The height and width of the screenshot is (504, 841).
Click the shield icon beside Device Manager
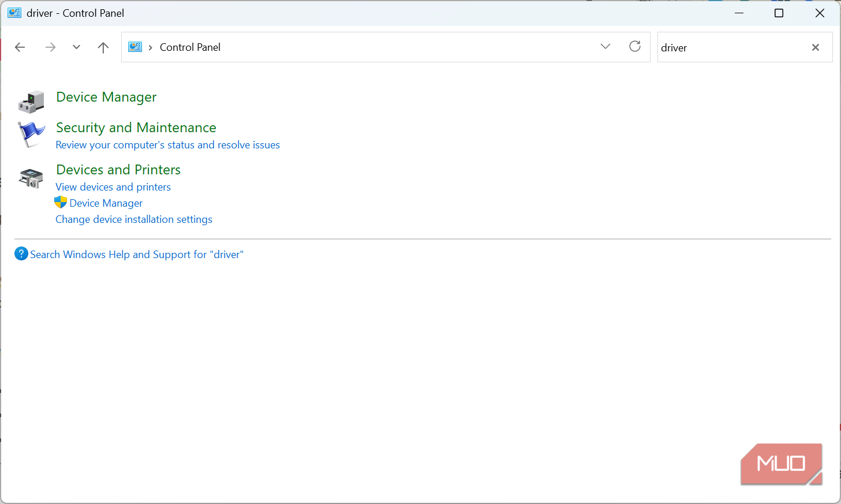(61, 202)
